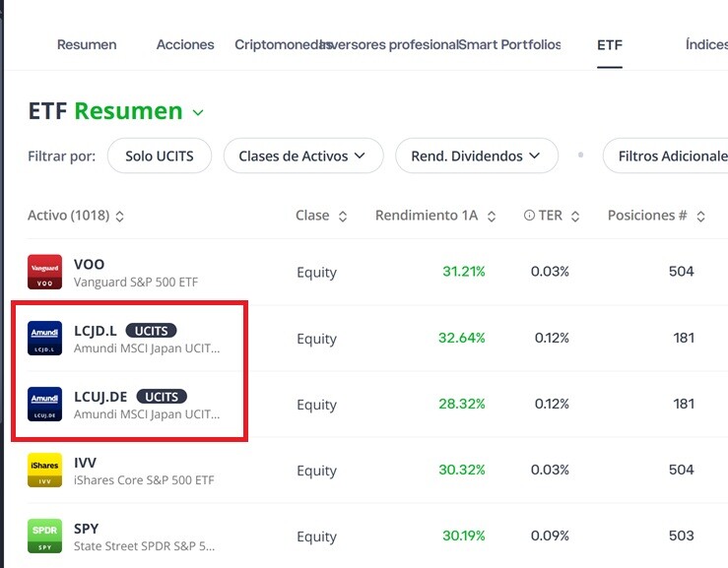This screenshot has height=568, width=728.
Task: Click the iShares IVV logo icon
Action: (x=44, y=471)
